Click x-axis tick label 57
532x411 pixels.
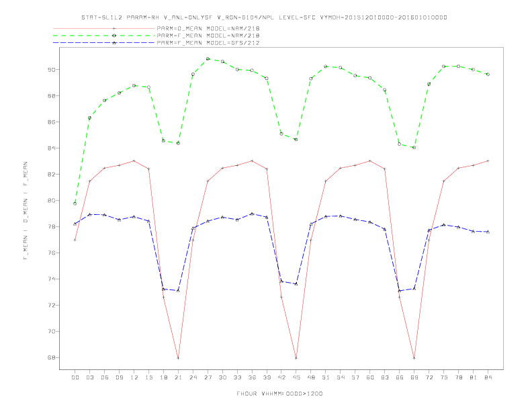tap(355, 377)
